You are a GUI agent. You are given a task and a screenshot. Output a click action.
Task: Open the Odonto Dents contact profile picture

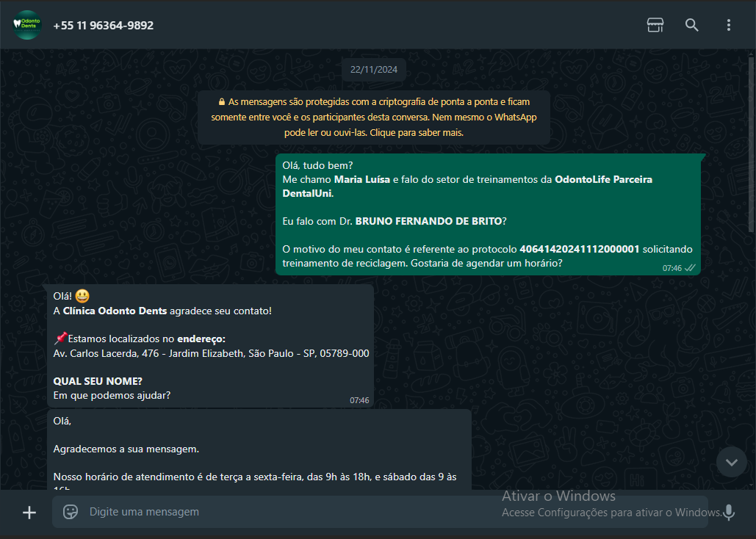(x=27, y=25)
